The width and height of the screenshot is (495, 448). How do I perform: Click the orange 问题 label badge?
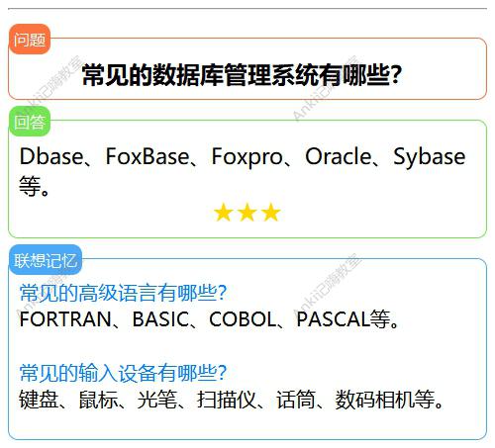[30, 40]
